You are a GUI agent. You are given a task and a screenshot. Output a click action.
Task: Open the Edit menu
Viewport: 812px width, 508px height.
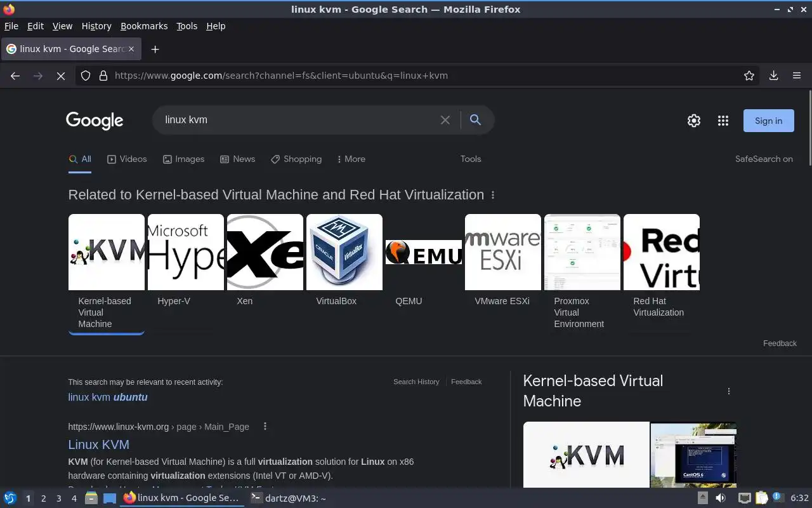(36, 26)
